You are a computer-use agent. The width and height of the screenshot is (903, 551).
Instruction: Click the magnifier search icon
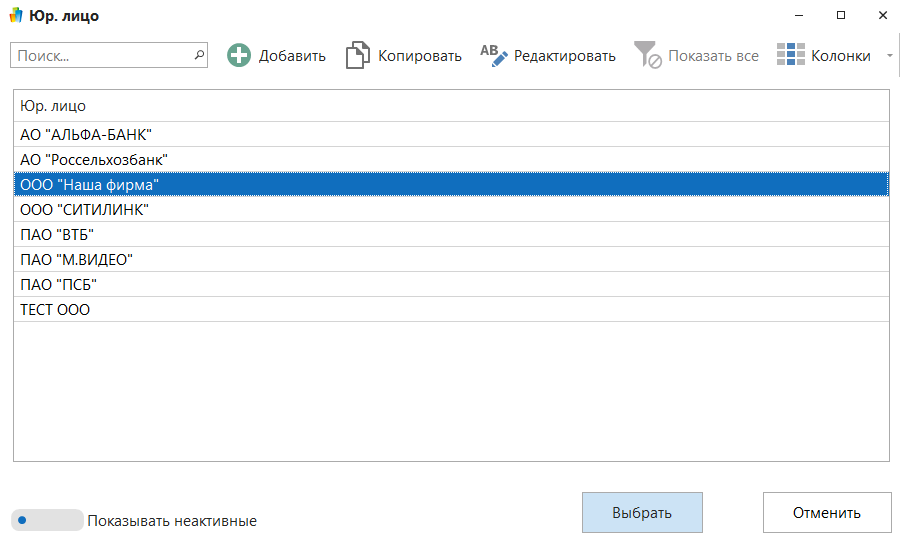coord(199,55)
